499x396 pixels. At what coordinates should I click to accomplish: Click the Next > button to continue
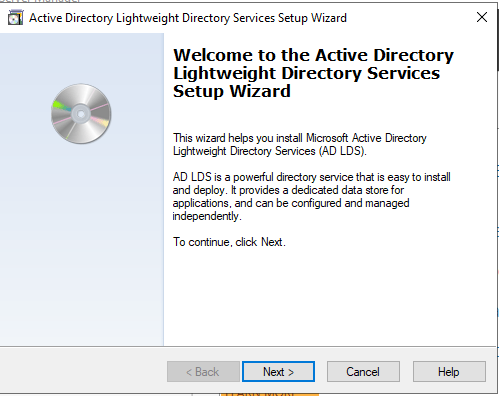tap(278, 371)
